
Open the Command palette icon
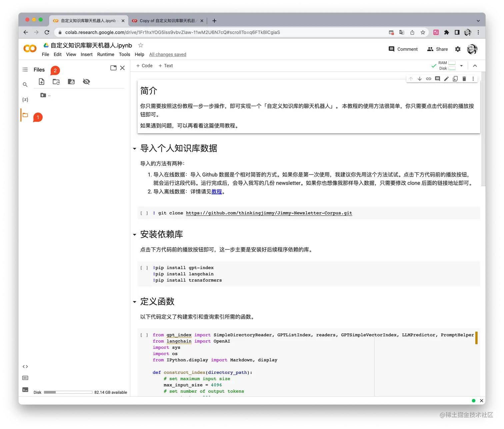[x=25, y=378]
